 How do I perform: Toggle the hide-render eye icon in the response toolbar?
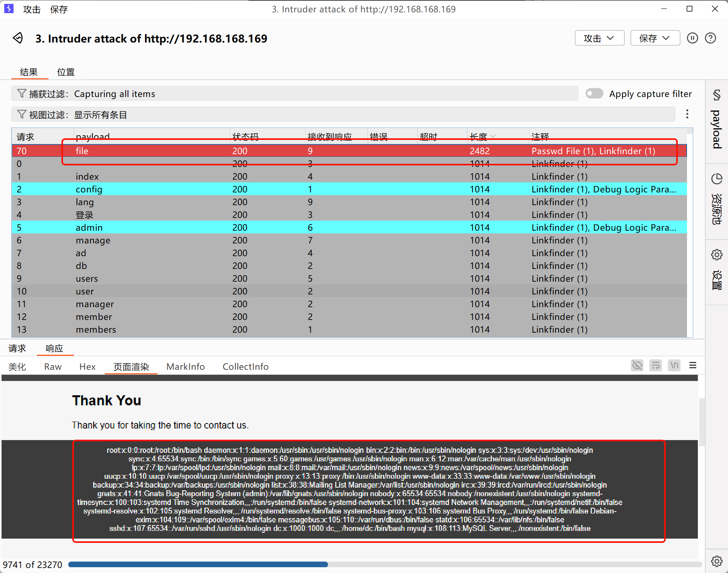tap(637, 365)
